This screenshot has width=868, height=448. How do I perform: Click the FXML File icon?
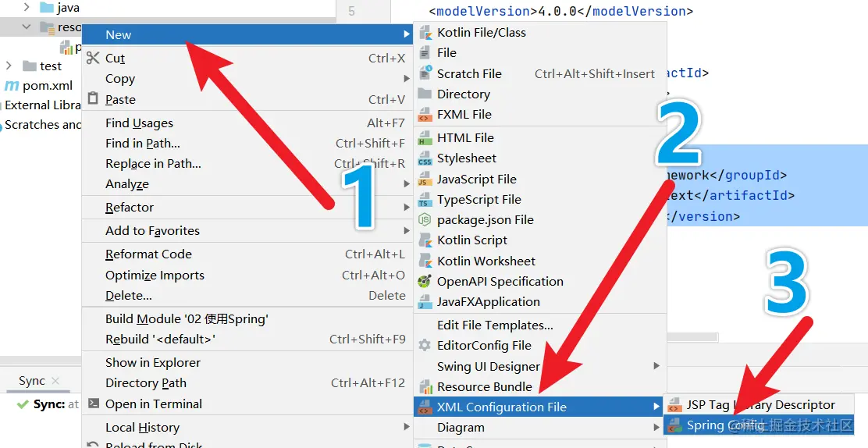(425, 115)
